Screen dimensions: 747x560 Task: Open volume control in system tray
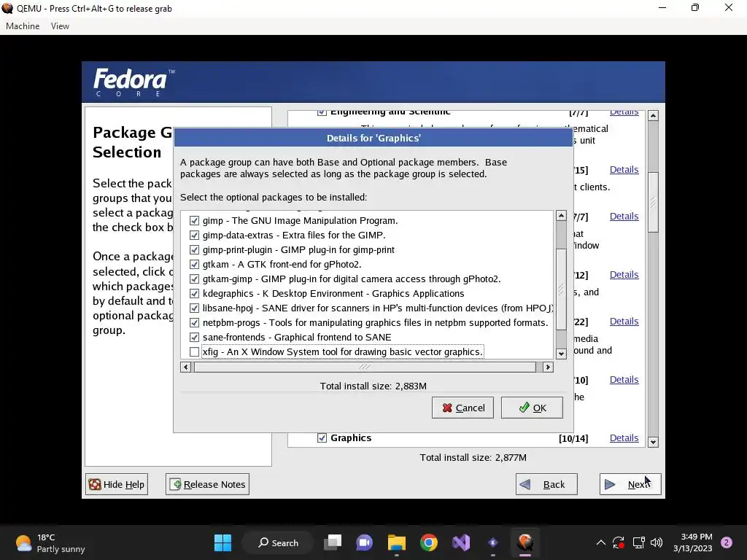tap(656, 542)
